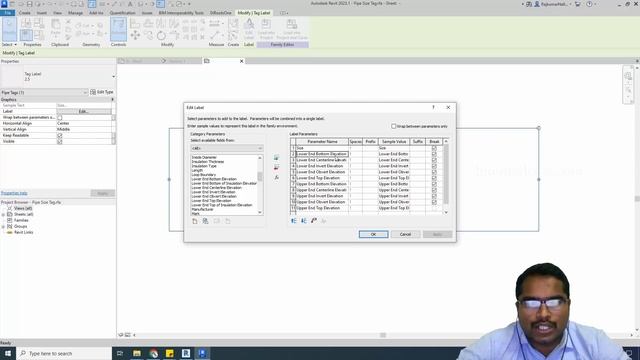Screen dimensions: 640x360
Task: Switch to the Create ribbon tab
Action: pos(24,13)
